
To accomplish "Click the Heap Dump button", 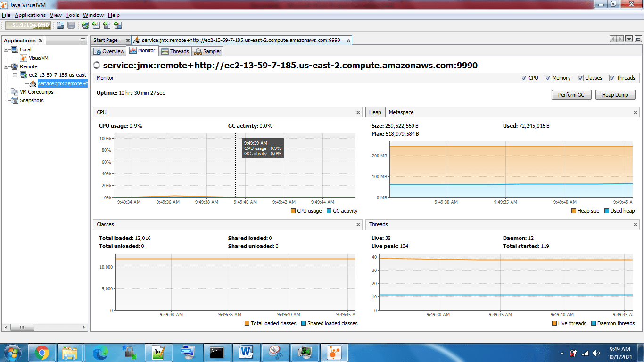I will tap(615, 95).
